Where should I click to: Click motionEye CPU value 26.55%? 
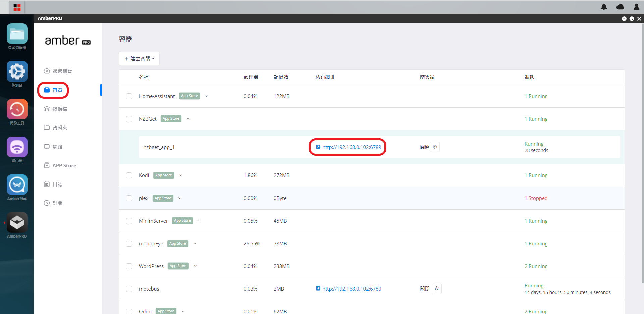click(x=252, y=244)
